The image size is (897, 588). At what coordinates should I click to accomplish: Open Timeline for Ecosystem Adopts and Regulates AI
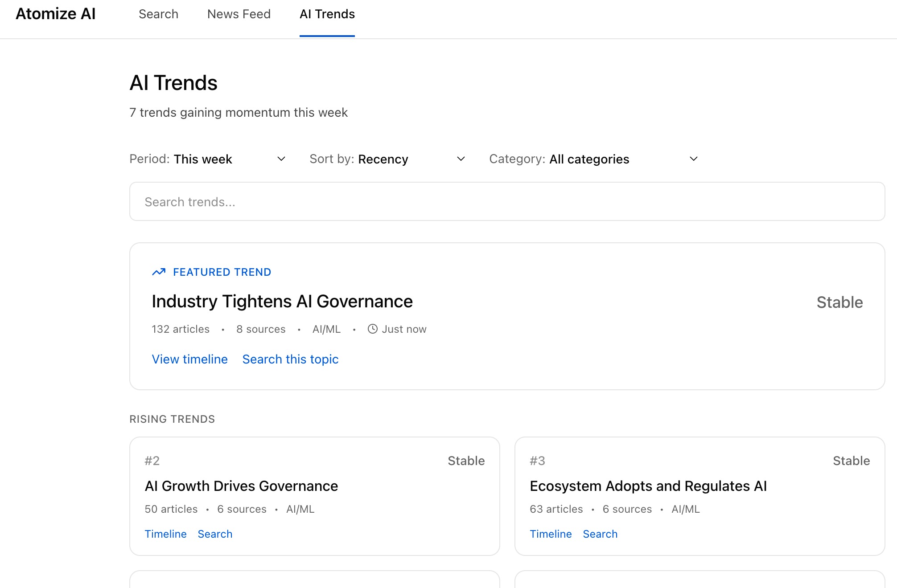[551, 534]
